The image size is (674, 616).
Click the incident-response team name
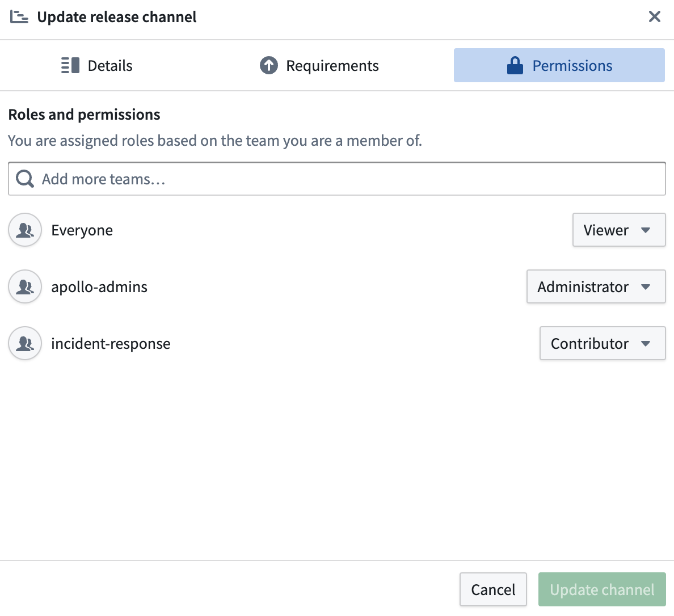pyautogui.click(x=111, y=344)
